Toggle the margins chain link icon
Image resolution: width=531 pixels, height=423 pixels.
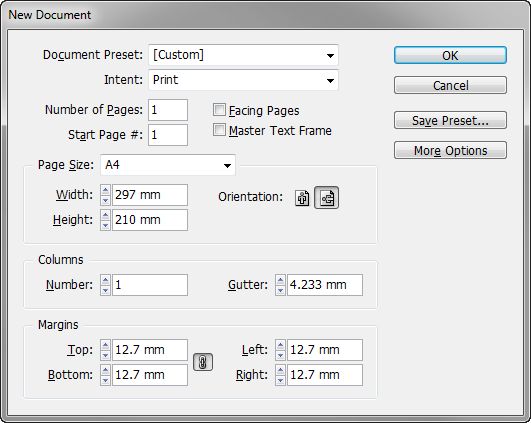coord(203,362)
